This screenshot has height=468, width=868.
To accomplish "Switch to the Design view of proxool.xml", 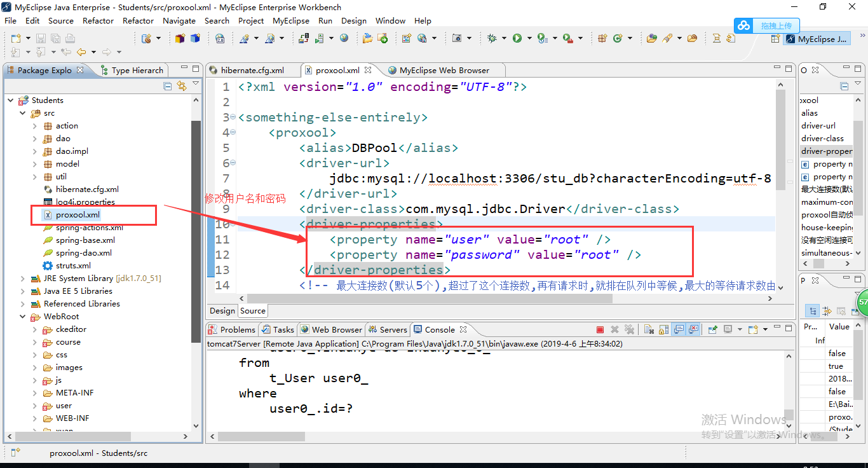I will point(222,310).
